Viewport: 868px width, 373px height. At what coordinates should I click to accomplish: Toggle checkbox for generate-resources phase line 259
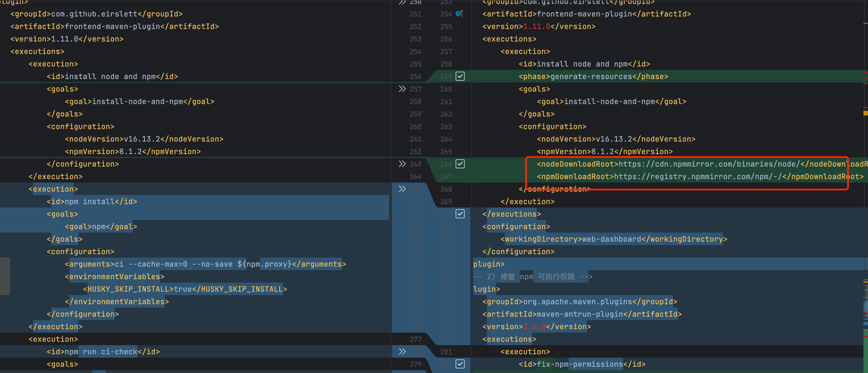[x=460, y=76]
